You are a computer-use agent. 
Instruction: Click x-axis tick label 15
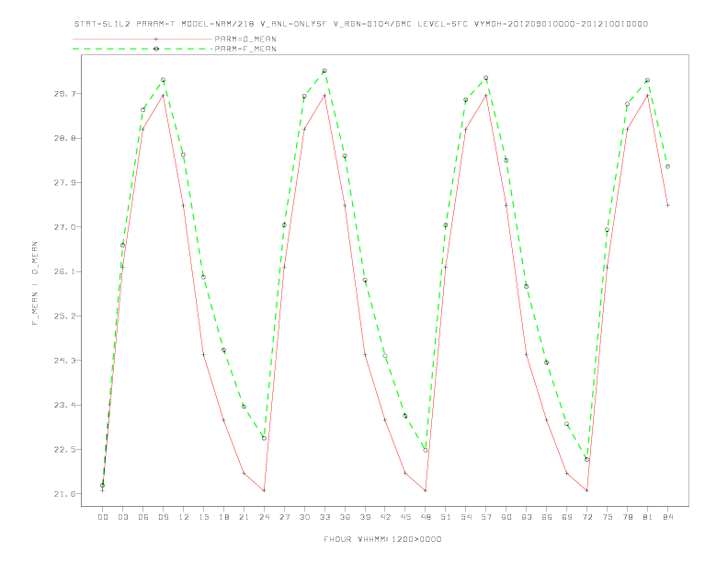click(203, 517)
